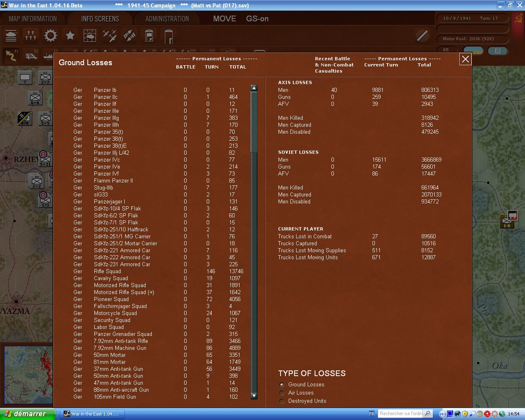
Task: Click the pencil icon near the date panel
Action: click(422, 36)
